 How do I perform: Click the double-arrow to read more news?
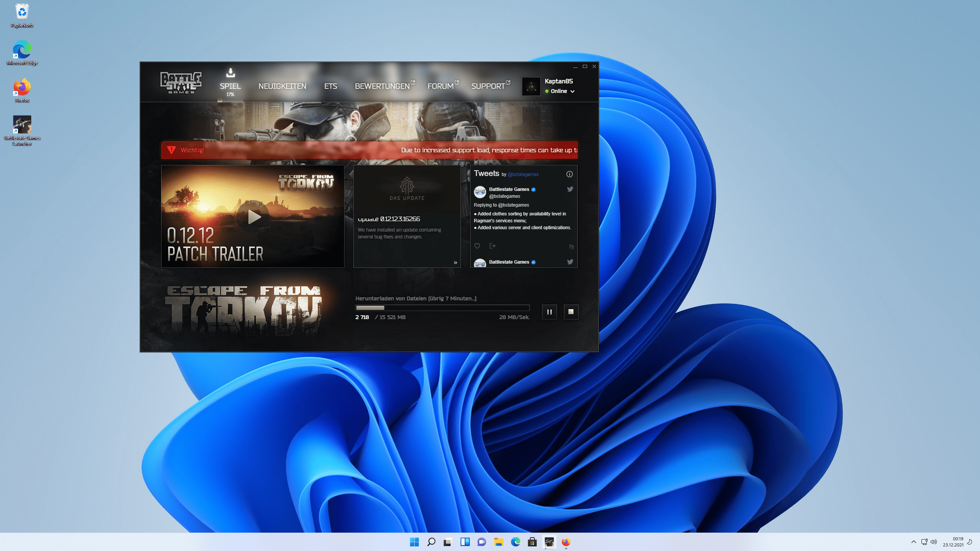[x=455, y=262]
